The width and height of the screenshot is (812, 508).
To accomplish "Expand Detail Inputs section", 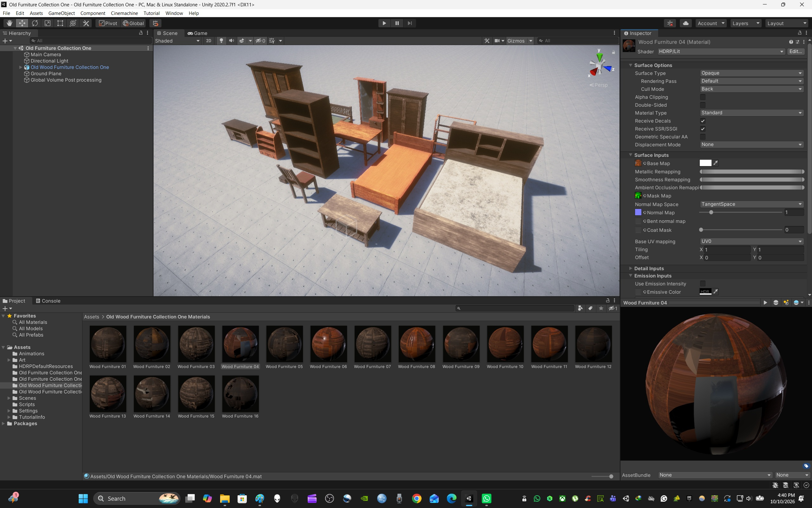I will (631, 269).
